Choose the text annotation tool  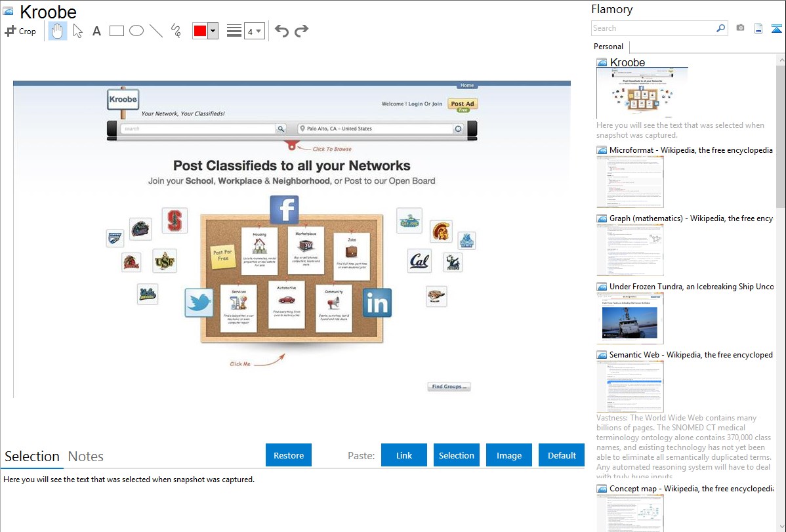tap(96, 31)
